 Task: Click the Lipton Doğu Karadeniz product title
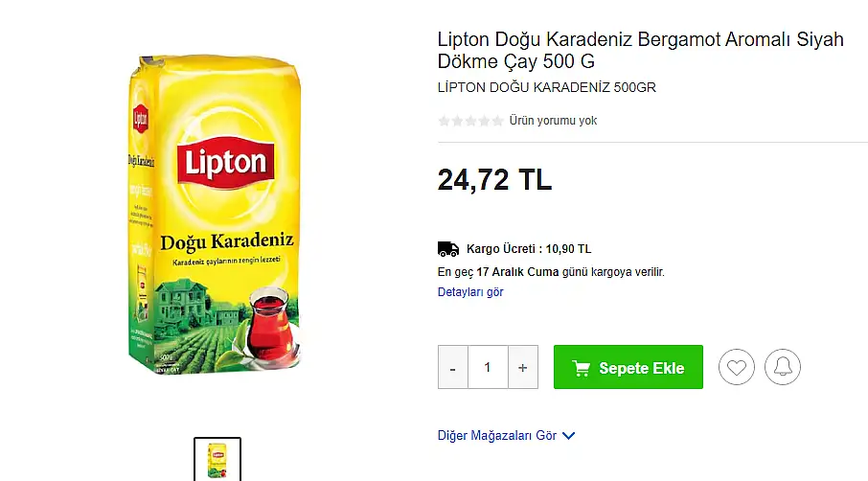coord(641,51)
